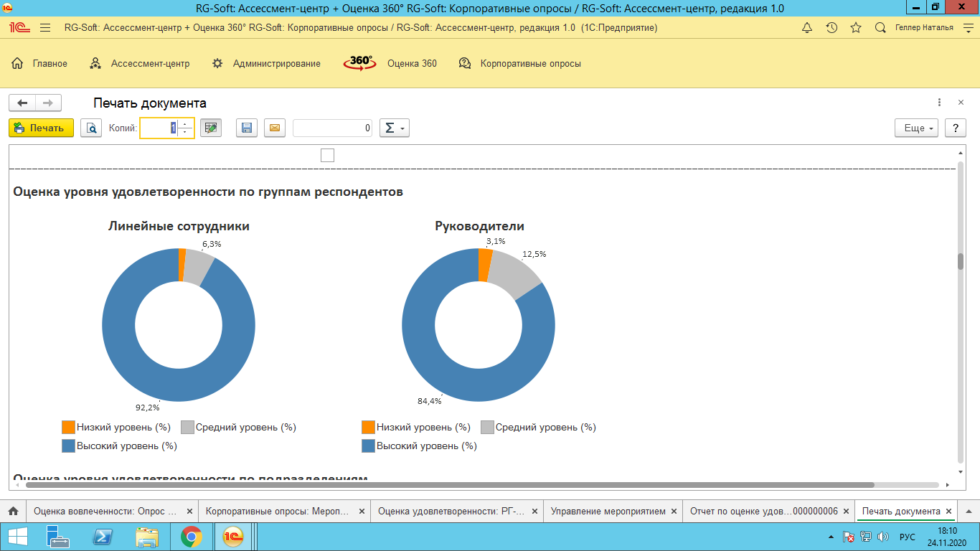Screen dimensions: 980x551
Task: Increase the number of copies
Action: pos(185,124)
